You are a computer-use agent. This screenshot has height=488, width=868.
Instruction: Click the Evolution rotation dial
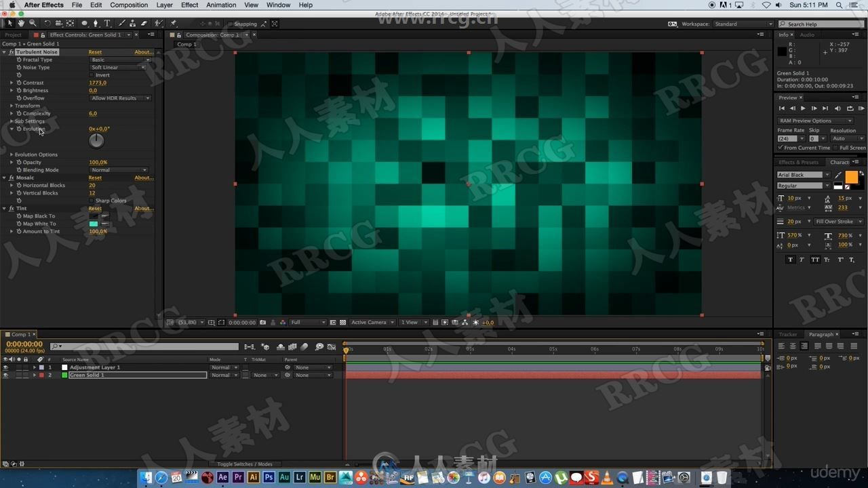click(97, 140)
